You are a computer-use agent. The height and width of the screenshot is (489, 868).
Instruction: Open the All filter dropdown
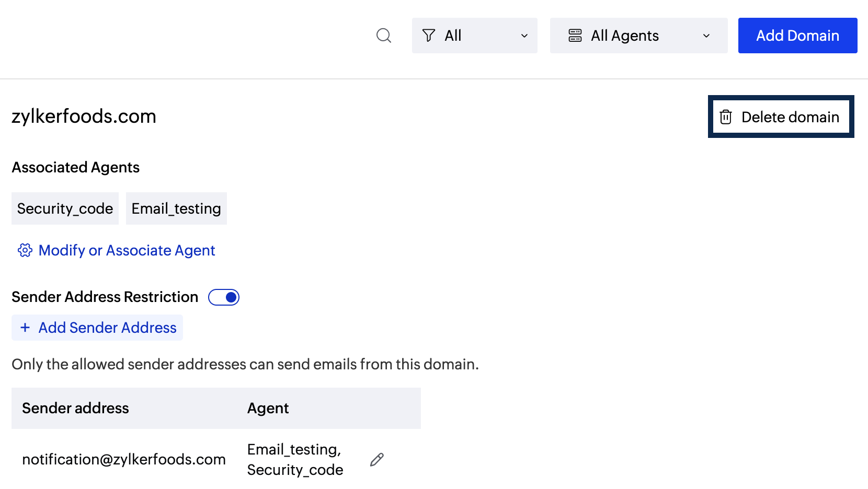pyautogui.click(x=474, y=36)
